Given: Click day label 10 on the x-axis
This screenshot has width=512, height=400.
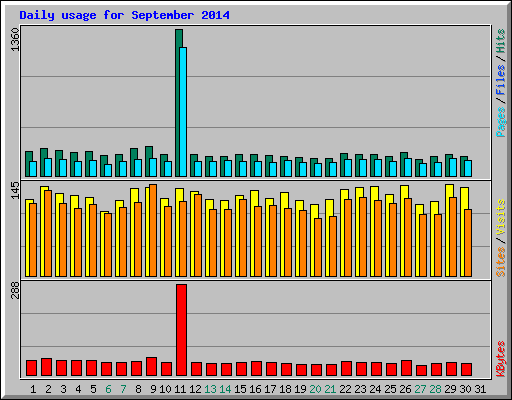Looking at the screenshot, I should pyautogui.click(x=165, y=389).
